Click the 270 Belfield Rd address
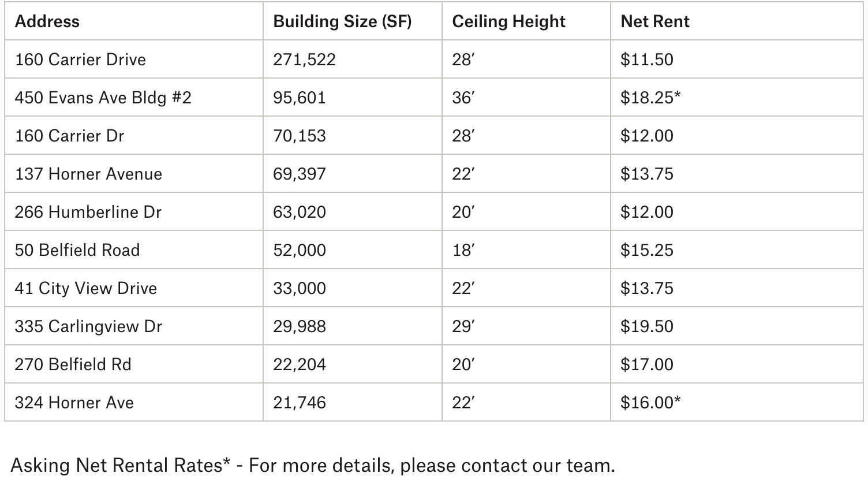This screenshot has height=484, width=868. coord(73,364)
